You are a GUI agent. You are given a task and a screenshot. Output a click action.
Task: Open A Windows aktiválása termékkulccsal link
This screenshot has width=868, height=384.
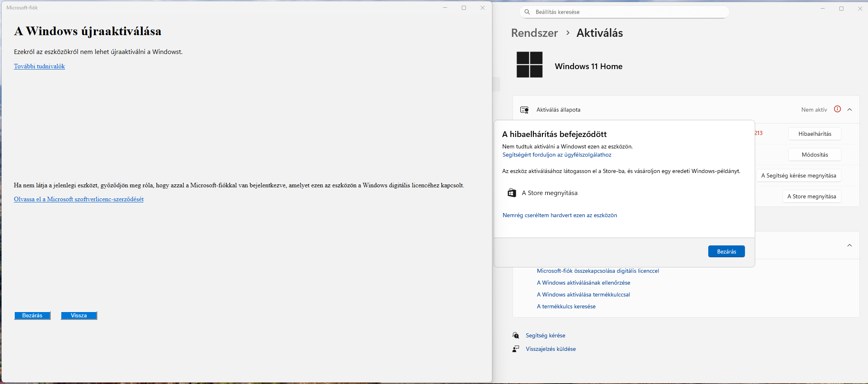584,295
